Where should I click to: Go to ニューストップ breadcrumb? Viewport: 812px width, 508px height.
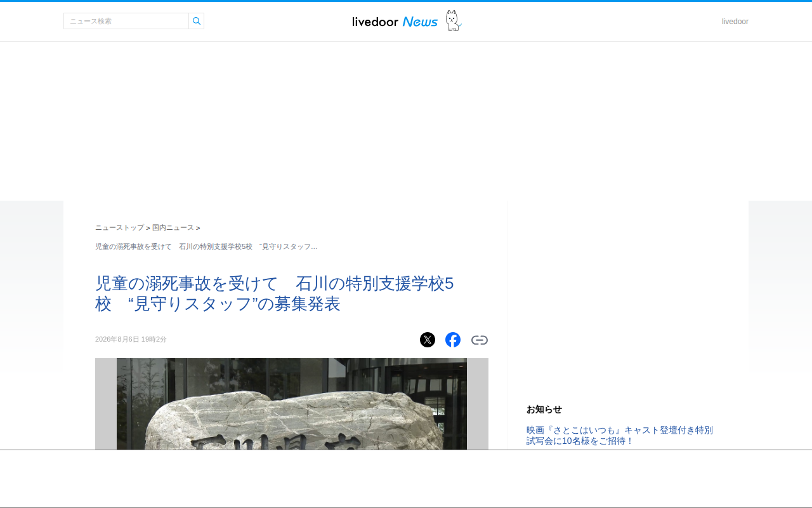coord(119,227)
